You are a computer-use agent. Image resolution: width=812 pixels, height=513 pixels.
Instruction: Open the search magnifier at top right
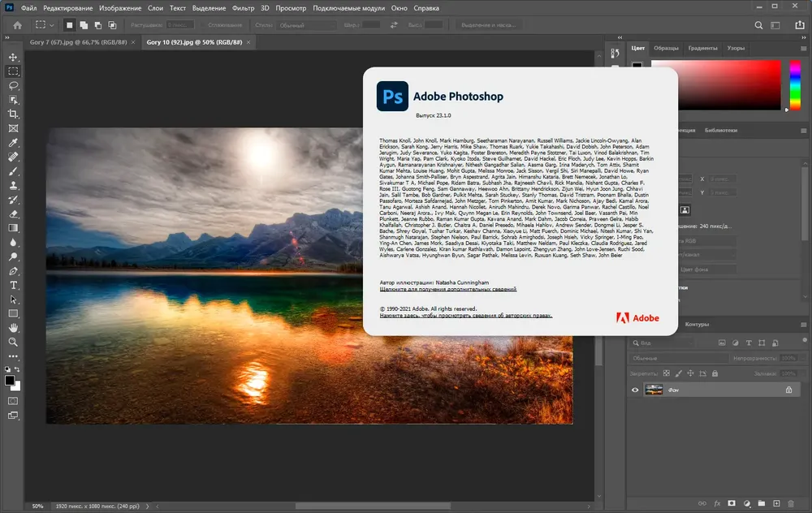(x=758, y=25)
